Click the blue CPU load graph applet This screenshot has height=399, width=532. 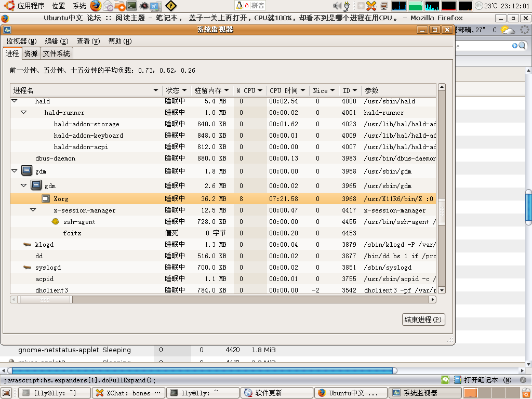coord(398,6)
